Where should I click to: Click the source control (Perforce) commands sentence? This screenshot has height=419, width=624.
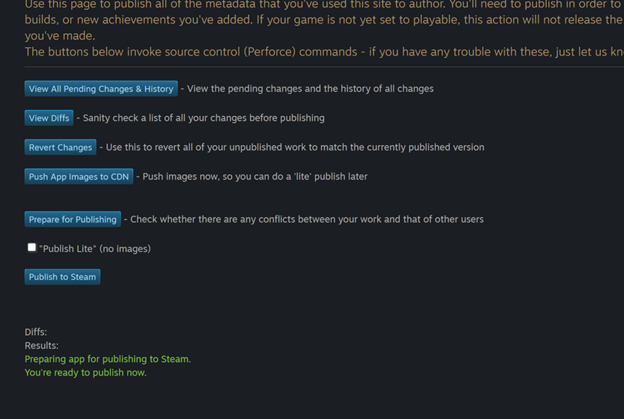[320, 52]
